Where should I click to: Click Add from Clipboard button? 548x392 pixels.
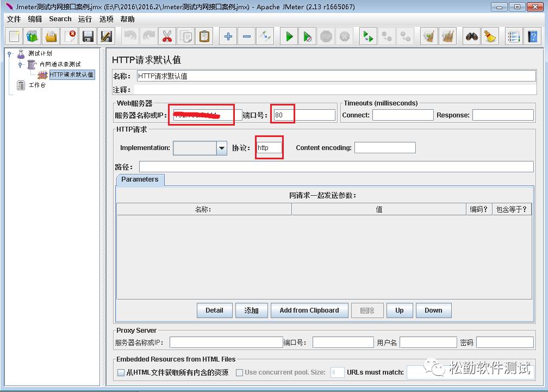[x=309, y=310]
